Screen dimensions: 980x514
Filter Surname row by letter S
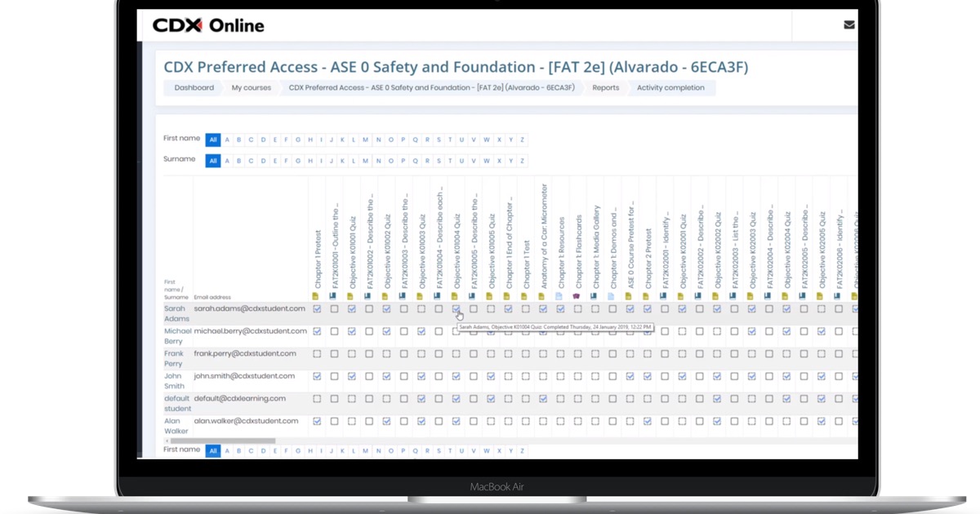click(x=439, y=161)
